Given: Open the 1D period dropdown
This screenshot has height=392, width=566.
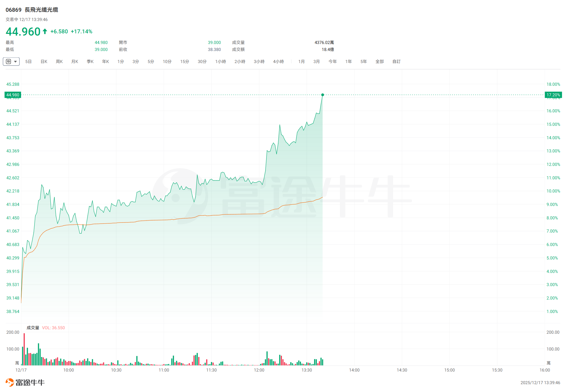Looking at the screenshot, I should pyautogui.click(x=11, y=61).
